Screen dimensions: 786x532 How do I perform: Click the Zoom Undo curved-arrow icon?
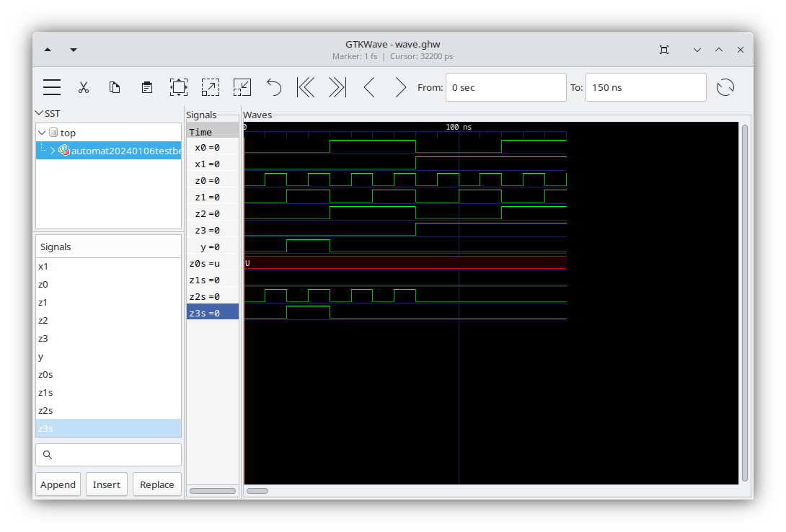pyautogui.click(x=273, y=87)
